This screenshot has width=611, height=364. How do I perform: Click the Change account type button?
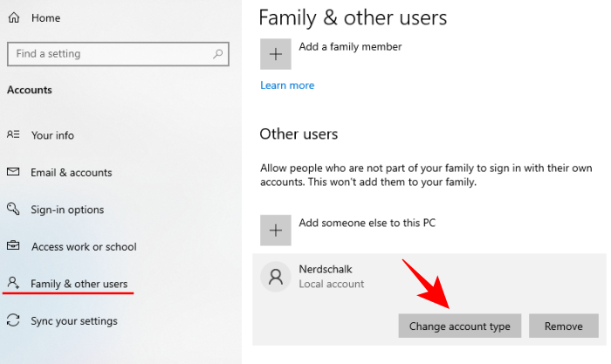tap(460, 326)
